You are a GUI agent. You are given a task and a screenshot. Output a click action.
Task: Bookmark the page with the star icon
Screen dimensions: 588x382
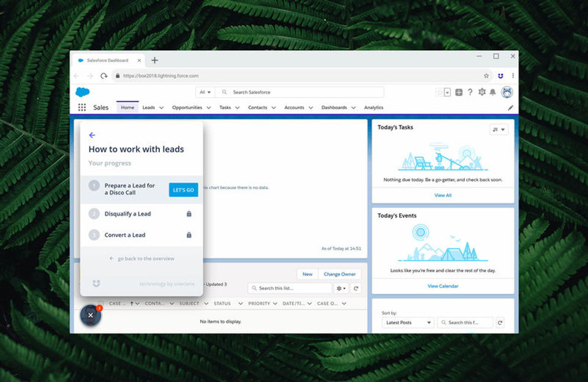(486, 76)
